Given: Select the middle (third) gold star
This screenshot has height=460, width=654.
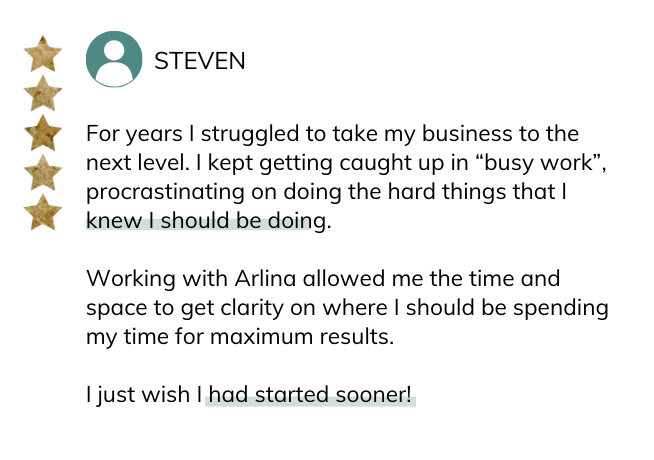Looking at the screenshot, I should coord(42,134).
